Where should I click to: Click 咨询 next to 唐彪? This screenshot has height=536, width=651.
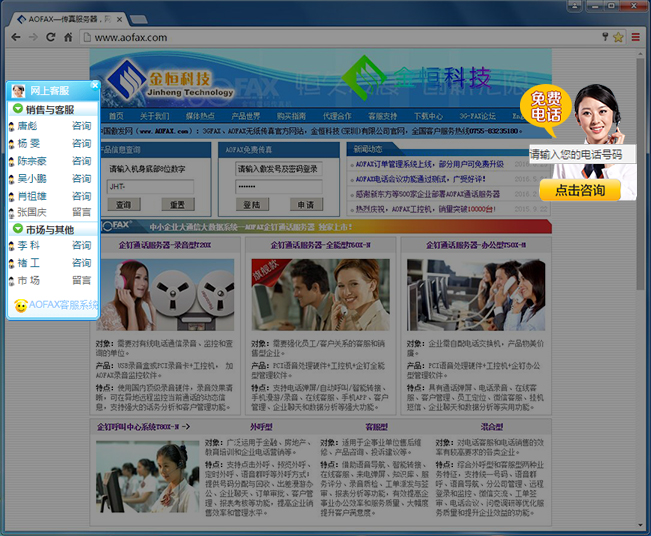81,127
